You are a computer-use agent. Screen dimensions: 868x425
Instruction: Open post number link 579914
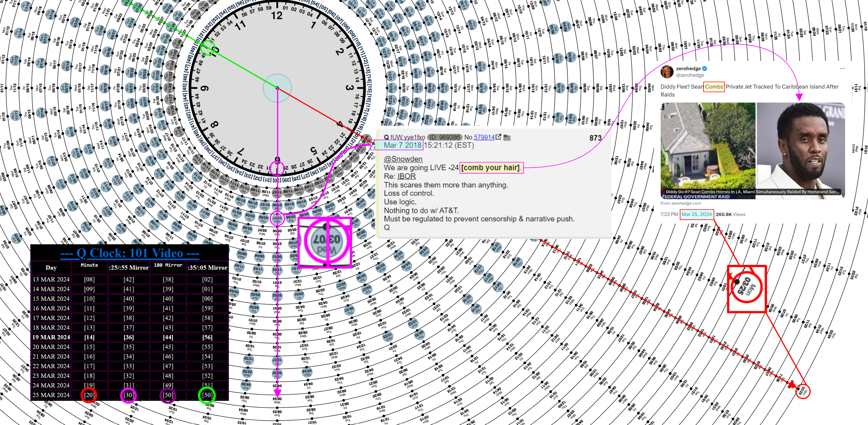(484, 137)
